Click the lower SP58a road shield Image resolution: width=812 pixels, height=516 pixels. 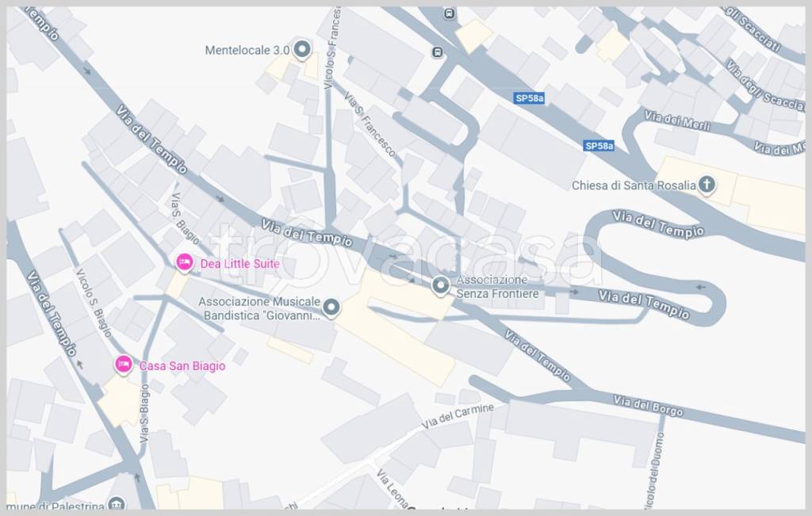599,146
